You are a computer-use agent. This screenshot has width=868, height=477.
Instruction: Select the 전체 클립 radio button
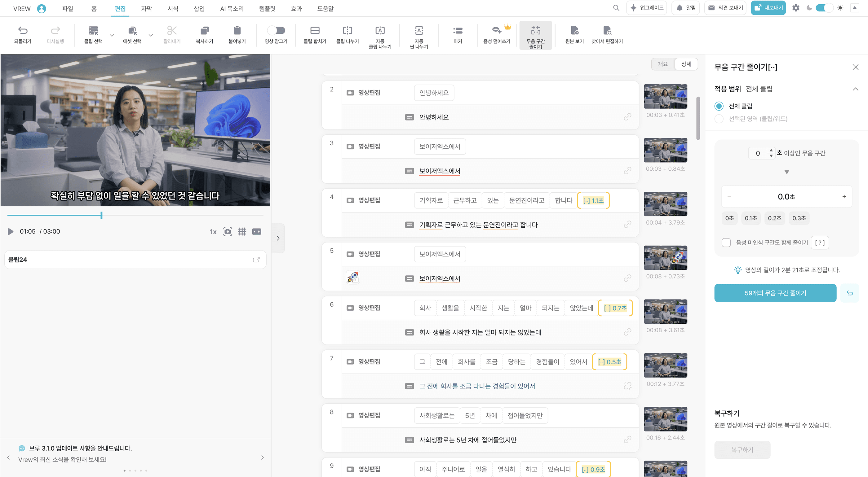719,106
